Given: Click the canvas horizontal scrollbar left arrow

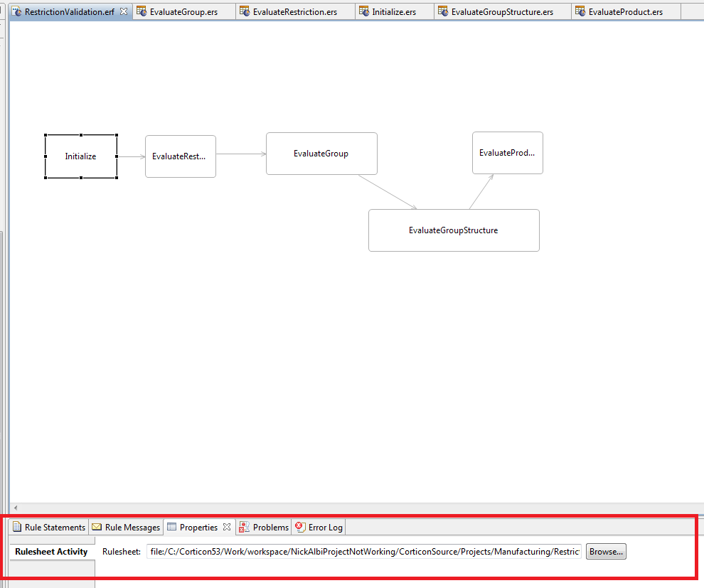Looking at the screenshot, I should (x=16, y=508).
